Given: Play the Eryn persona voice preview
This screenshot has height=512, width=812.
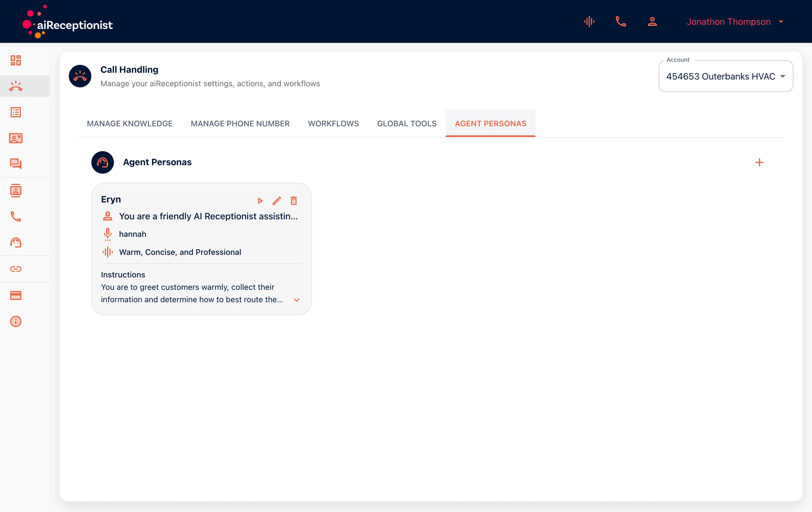Looking at the screenshot, I should tap(260, 201).
